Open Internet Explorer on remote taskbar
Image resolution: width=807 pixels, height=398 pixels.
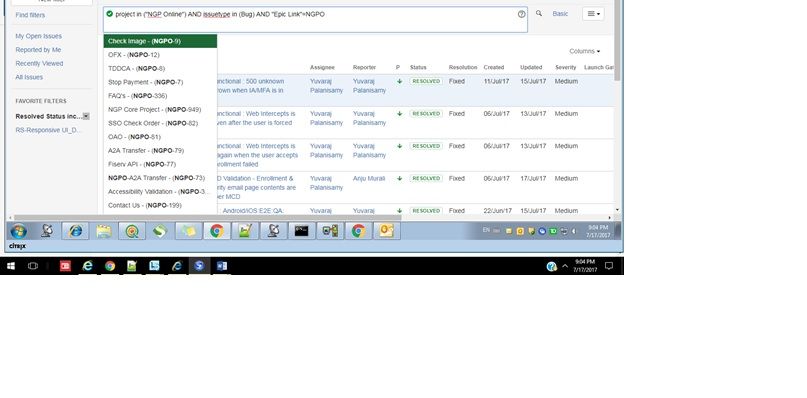tap(75, 231)
